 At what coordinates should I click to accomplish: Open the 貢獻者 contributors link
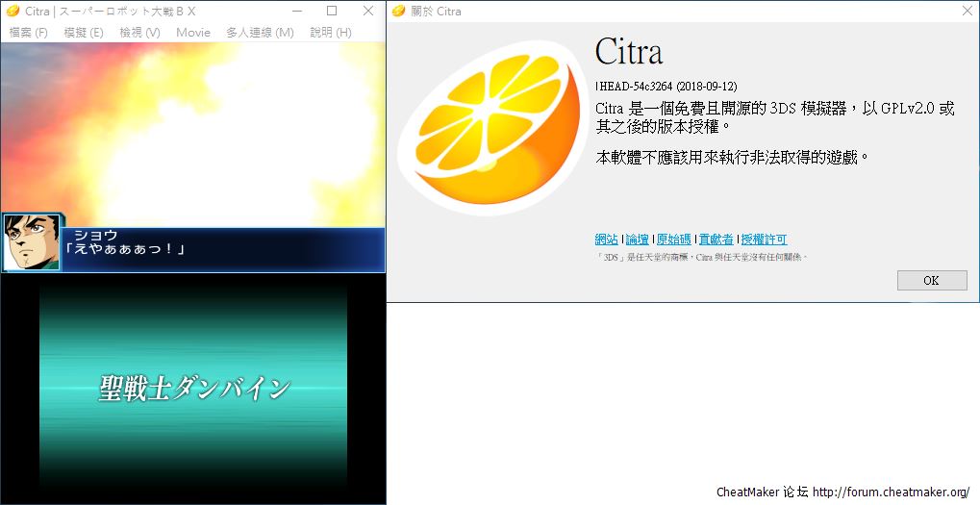[716, 240]
